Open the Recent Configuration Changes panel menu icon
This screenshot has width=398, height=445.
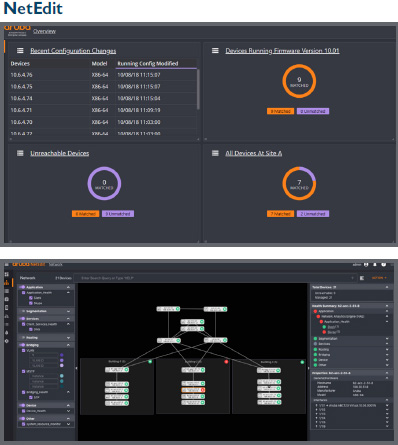20,51
